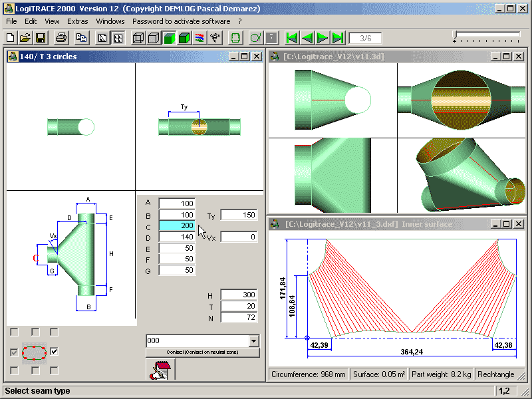
Task: Toggle the checked box right of the oval
Action: pyautogui.click(x=54, y=352)
